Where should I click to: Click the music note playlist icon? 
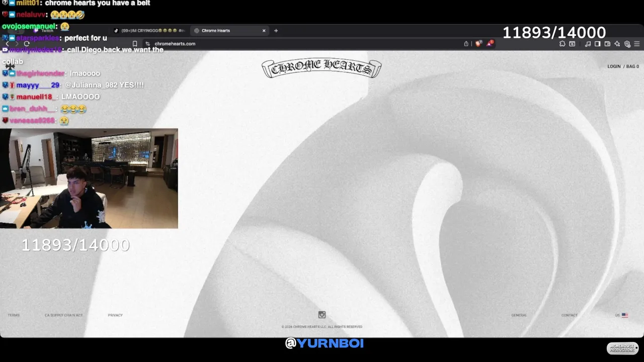pyautogui.click(x=588, y=44)
